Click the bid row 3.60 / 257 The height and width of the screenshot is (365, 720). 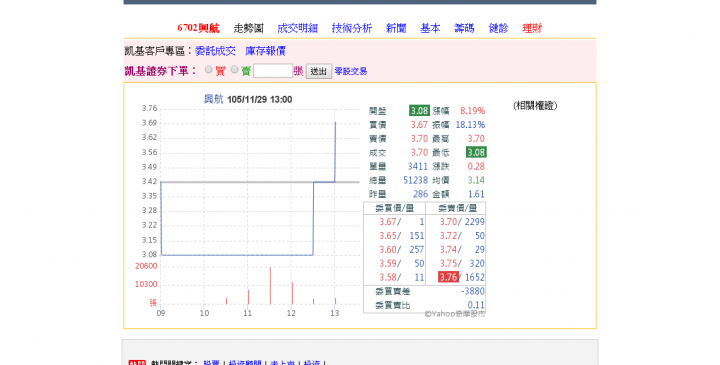click(x=401, y=250)
